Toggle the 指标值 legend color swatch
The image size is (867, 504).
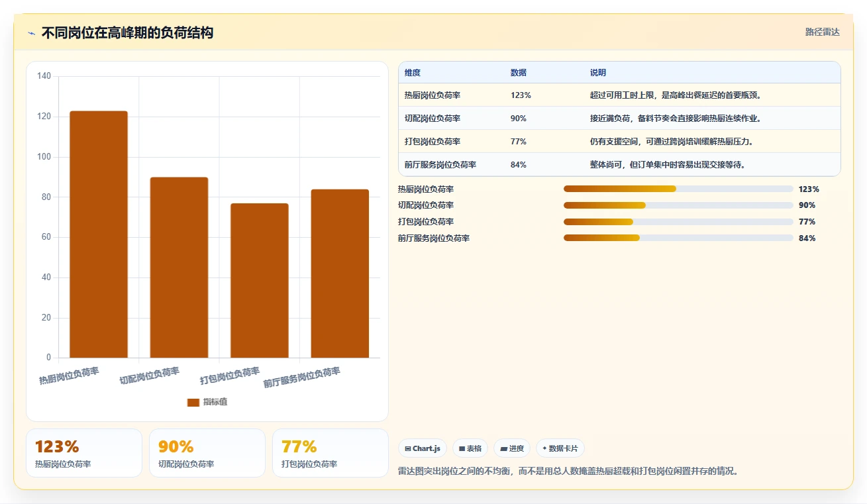193,402
